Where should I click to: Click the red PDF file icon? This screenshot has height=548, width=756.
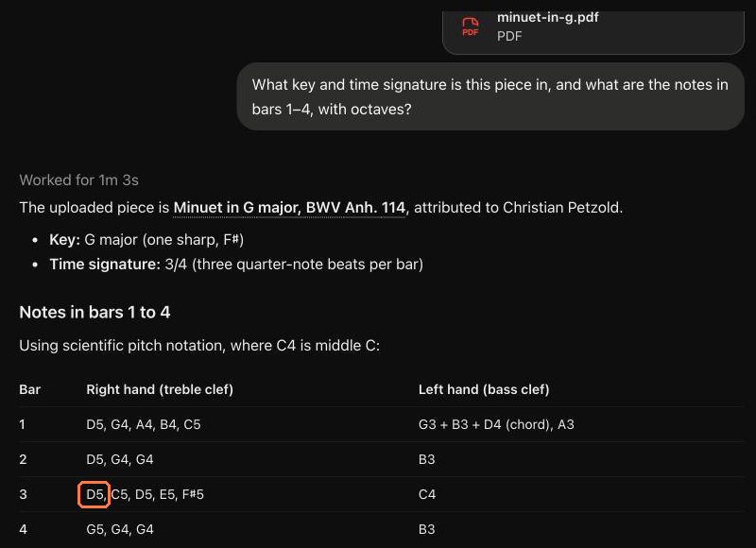(470, 26)
